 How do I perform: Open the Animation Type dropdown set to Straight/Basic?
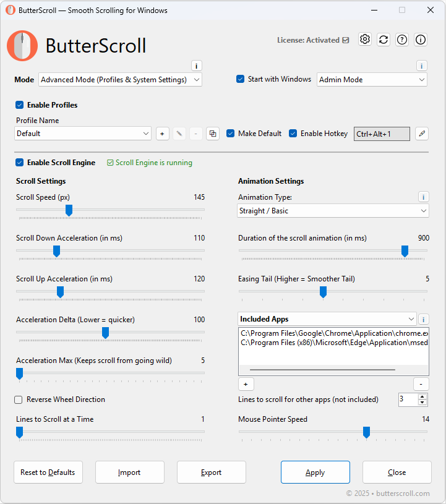coord(333,210)
